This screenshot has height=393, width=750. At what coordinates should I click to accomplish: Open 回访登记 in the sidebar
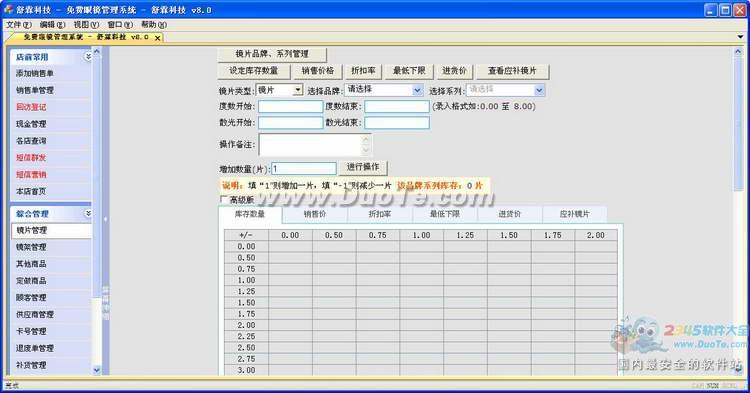pos(31,107)
